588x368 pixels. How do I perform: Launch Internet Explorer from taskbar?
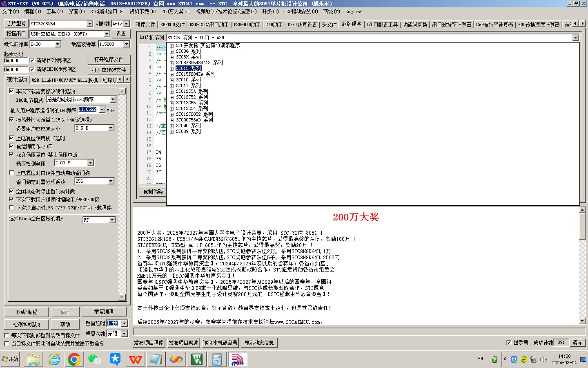pos(54,359)
